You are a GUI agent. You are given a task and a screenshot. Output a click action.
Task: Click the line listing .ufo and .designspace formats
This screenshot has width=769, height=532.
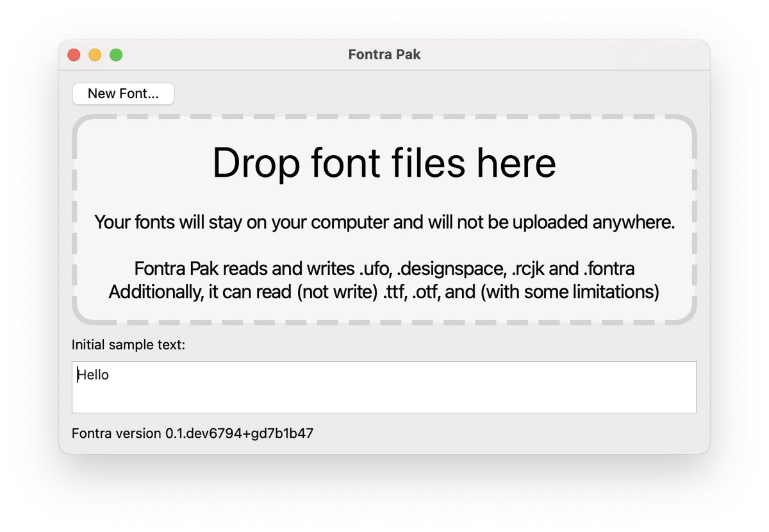pyautogui.click(x=384, y=269)
